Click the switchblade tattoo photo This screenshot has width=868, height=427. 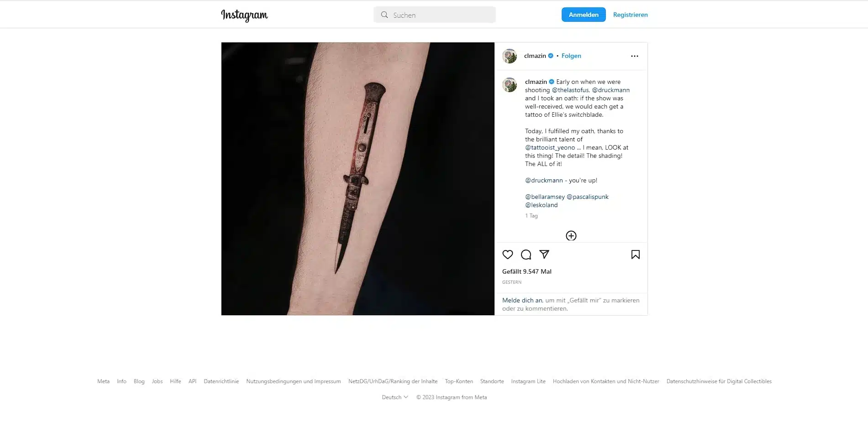tap(358, 179)
